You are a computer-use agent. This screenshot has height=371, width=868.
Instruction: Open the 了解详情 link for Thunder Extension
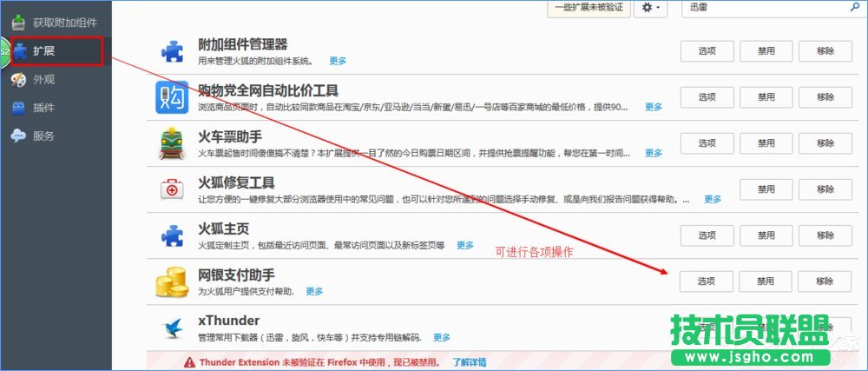click(x=469, y=362)
